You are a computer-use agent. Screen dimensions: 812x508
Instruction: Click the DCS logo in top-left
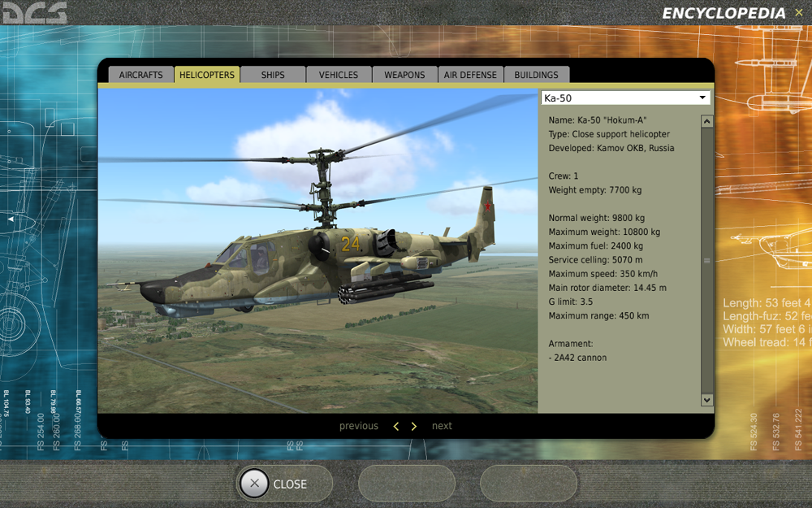tap(34, 13)
